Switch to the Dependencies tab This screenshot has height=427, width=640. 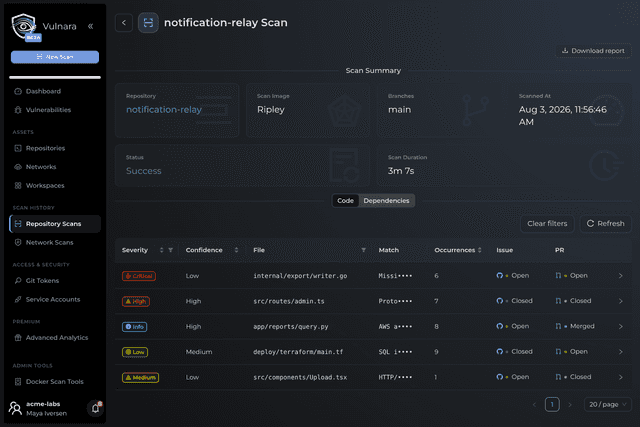(x=386, y=200)
